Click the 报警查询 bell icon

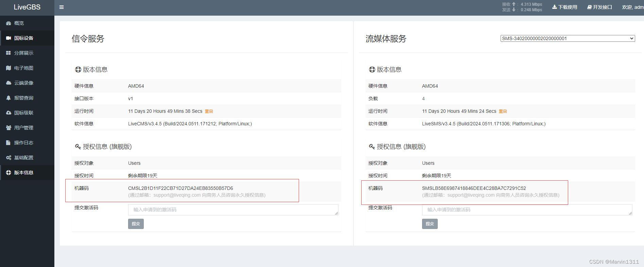coord(8,98)
